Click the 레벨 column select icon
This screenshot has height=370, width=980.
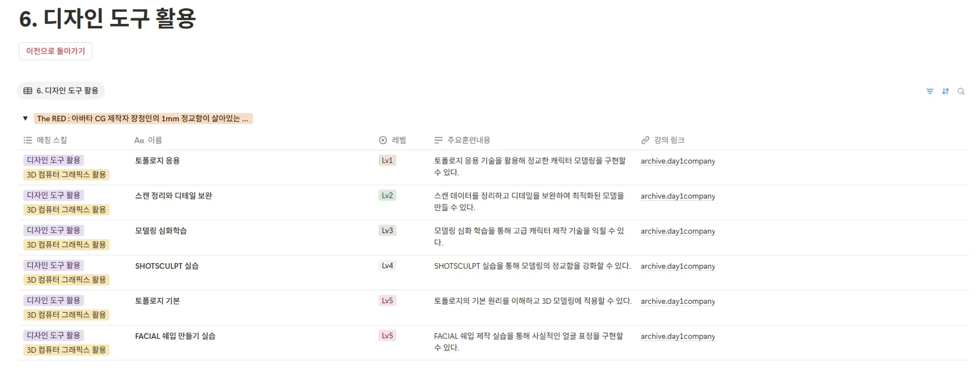(x=382, y=140)
